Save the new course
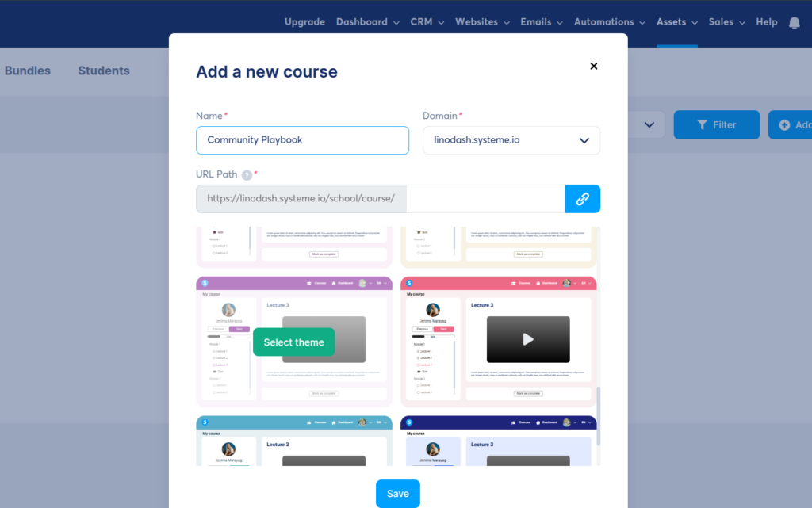This screenshot has height=508, width=812. pos(397,493)
